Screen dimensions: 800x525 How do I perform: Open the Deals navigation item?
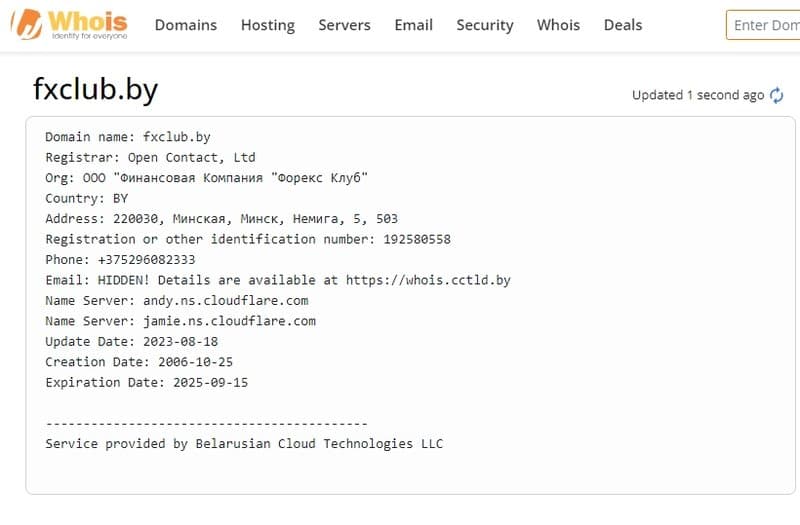point(622,25)
